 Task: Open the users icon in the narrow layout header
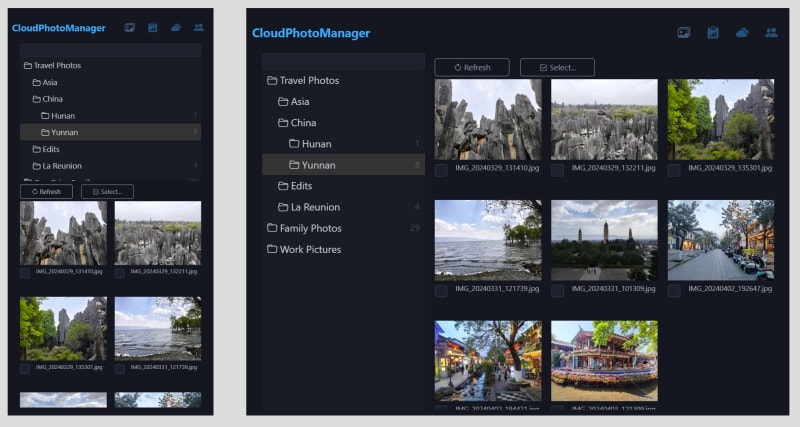click(x=199, y=28)
